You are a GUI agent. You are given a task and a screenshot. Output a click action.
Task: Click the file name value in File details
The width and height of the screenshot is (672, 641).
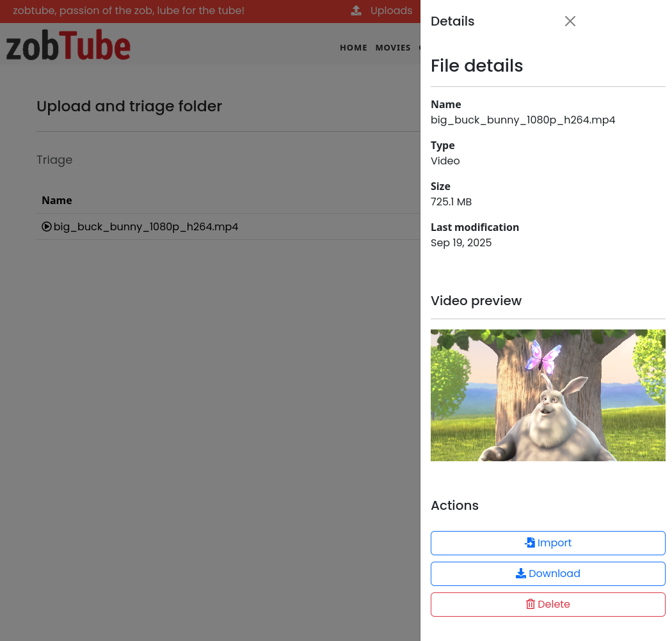click(523, 120)
